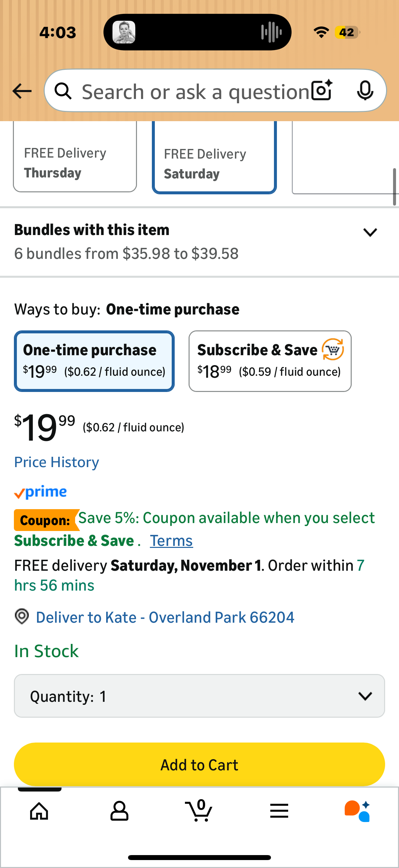Tap the back arrow icon
The width and height of the screenshot is (399, 868).
(x=22, y=91)
